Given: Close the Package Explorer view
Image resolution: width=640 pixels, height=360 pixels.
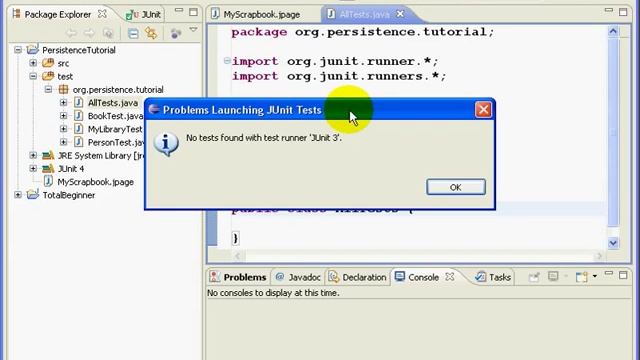Looking at the screenshot, I should pos(102,14).
